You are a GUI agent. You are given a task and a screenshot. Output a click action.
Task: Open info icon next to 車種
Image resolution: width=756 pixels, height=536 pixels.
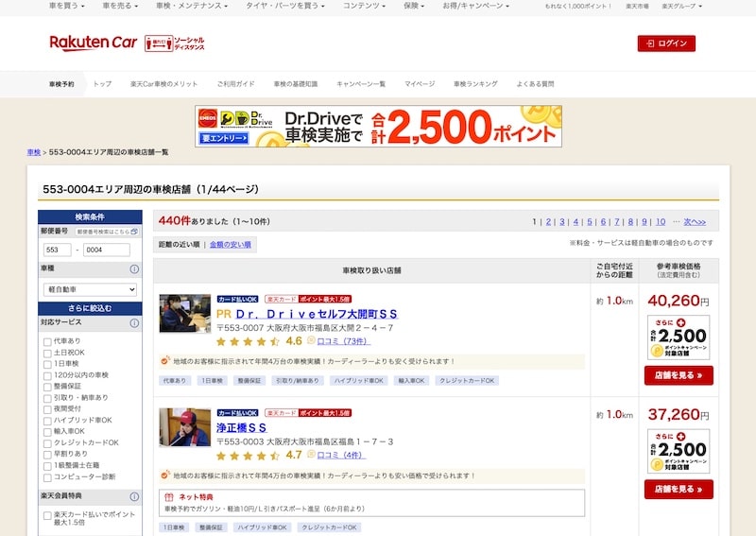(134, 269)
